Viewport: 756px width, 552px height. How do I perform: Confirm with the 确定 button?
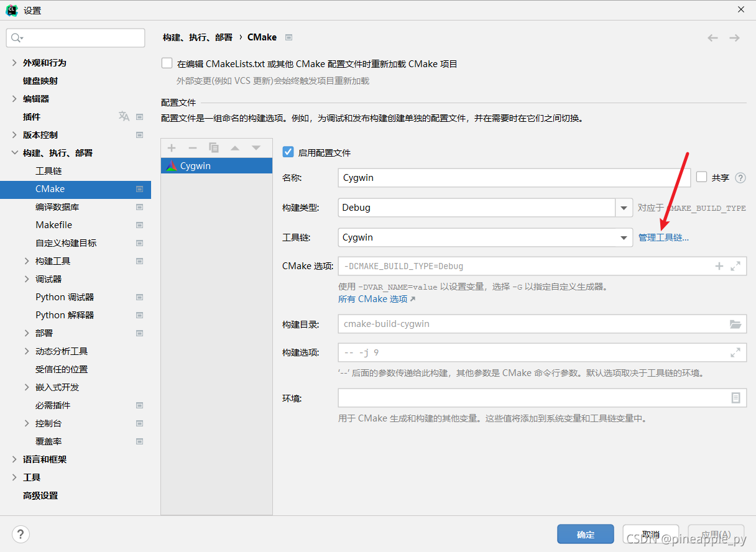(x=586, y=535)
